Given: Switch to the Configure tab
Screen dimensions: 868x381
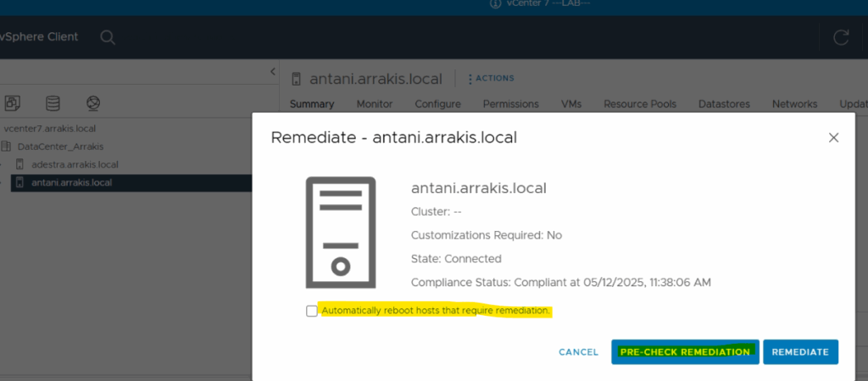Looking at the screenshot, I should 437,104.
